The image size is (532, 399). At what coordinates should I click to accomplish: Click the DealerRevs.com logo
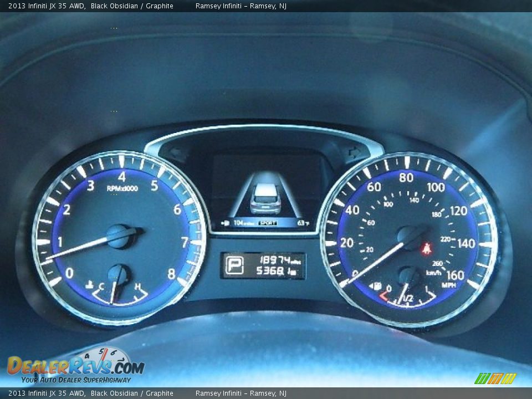75,366
